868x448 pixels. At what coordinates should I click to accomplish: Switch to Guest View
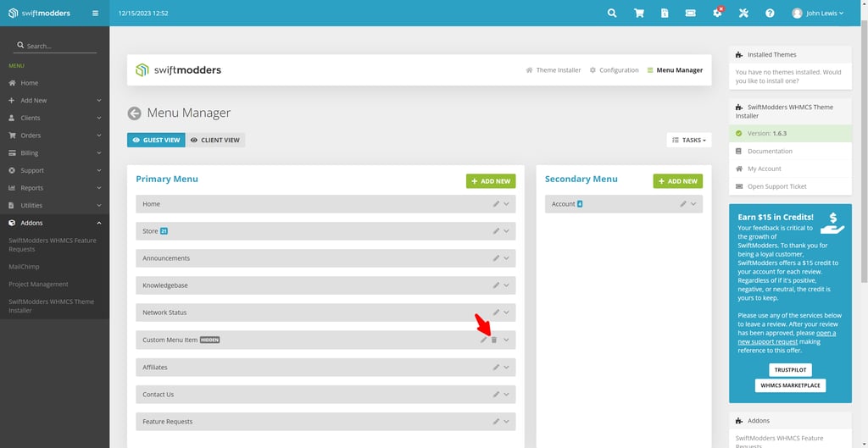(x=156, y=141)
